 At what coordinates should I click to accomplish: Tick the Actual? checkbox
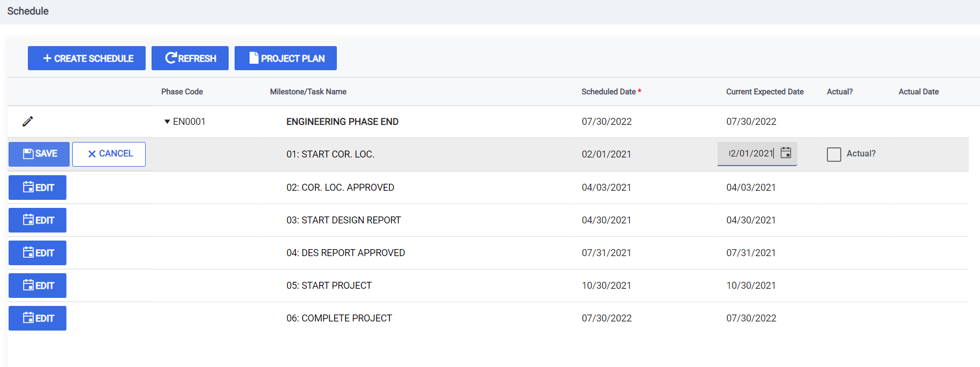(834, 154)
